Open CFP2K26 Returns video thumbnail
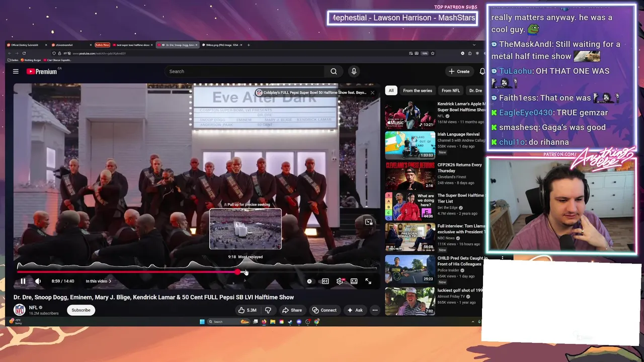 point(410,175)
